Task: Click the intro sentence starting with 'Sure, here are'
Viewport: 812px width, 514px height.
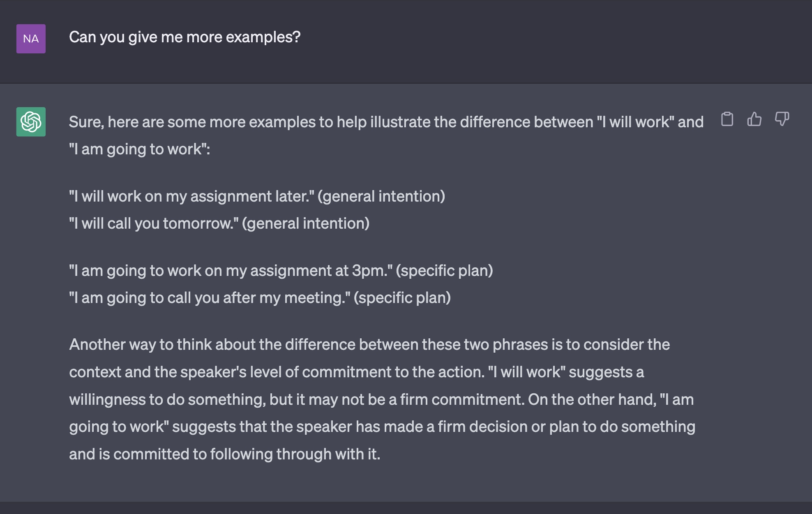Action: (386, 135)
